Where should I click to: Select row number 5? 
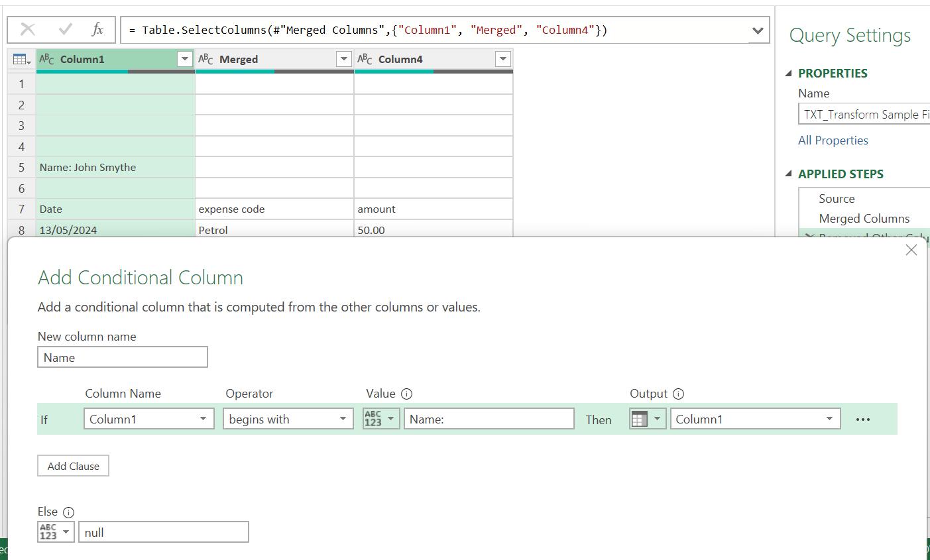tap(21, 167)
